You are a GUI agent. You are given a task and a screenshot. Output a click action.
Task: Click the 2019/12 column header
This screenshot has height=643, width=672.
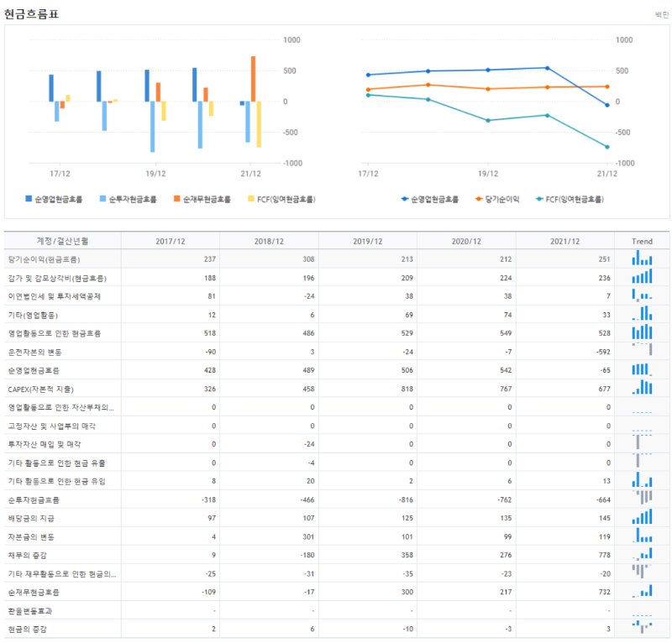[367, 241]
